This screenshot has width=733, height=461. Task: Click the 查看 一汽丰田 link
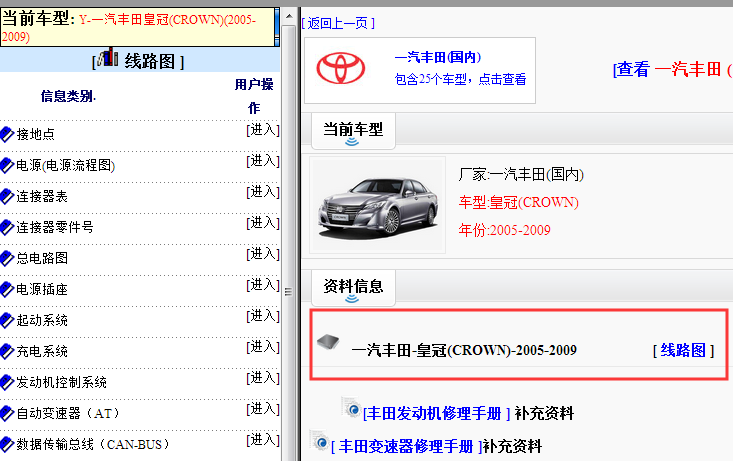[x=672, y=70]
